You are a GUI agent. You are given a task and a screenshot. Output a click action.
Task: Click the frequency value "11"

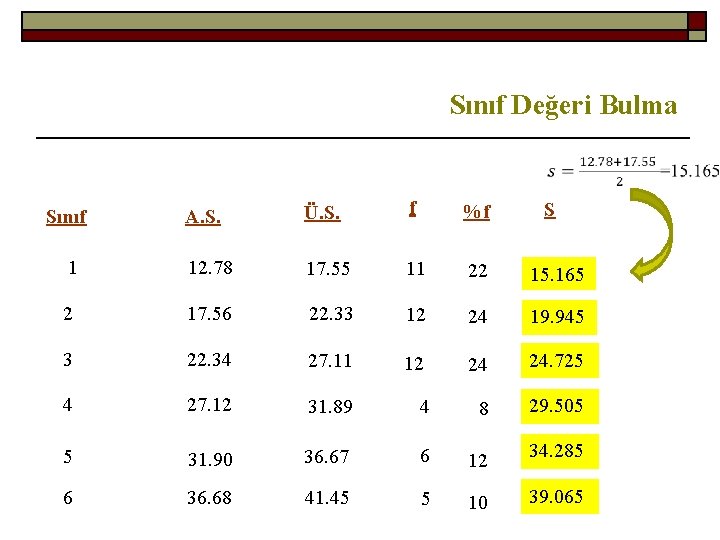tap(416, 269)
